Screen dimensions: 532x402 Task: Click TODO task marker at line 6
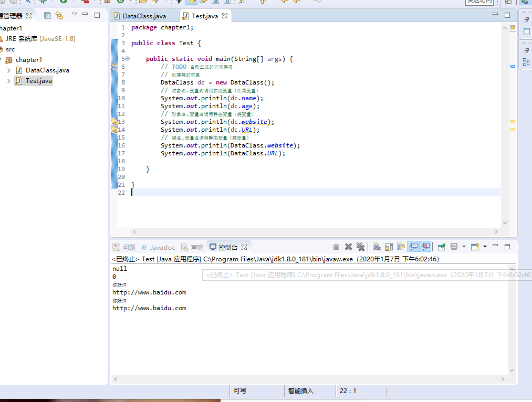114,67
